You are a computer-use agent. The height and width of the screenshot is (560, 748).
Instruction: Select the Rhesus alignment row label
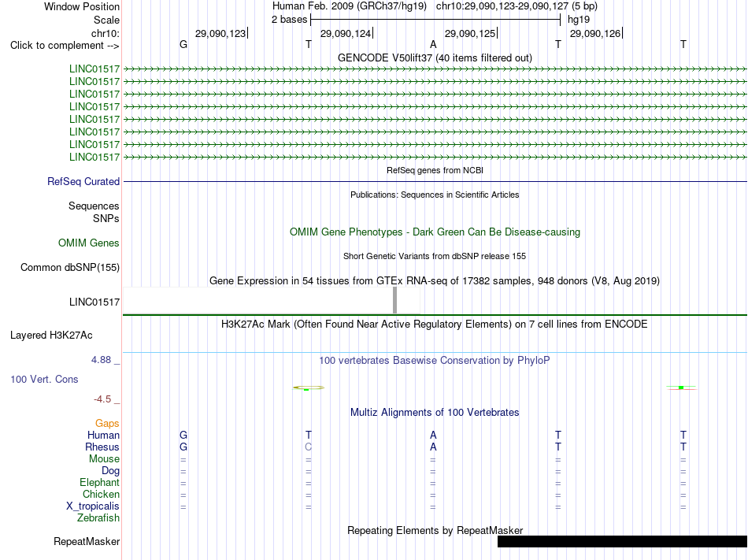pyautogui.click(x=102, y=447)
